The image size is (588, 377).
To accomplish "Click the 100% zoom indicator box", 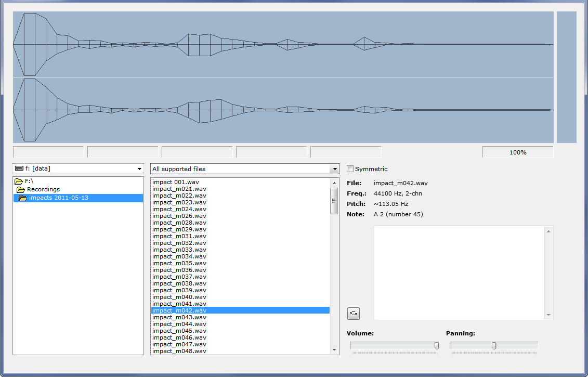I will click(x=517, y=152).
